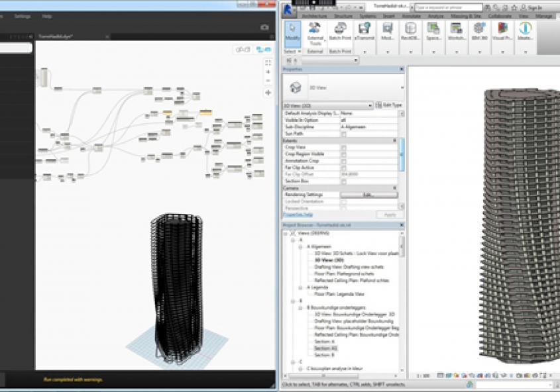Select Section: A1 in Project Browser
This screenshot has height=392, width=560.
pyautogui.click(x=325, y=348)
